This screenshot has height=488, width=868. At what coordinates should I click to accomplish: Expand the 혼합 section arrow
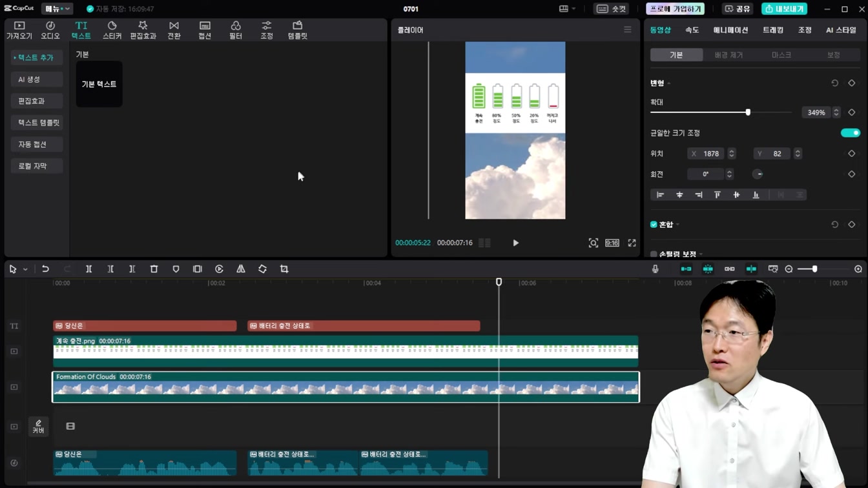[678, 225]
